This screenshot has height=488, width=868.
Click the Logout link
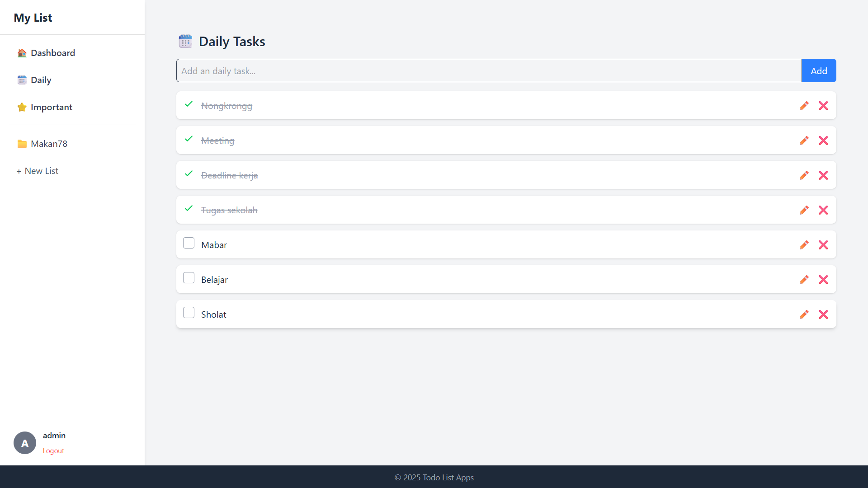click(53, 450)
